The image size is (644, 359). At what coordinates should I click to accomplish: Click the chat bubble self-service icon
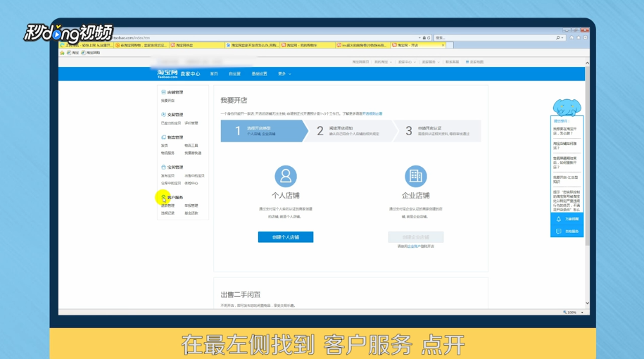[x=559, y=232]
